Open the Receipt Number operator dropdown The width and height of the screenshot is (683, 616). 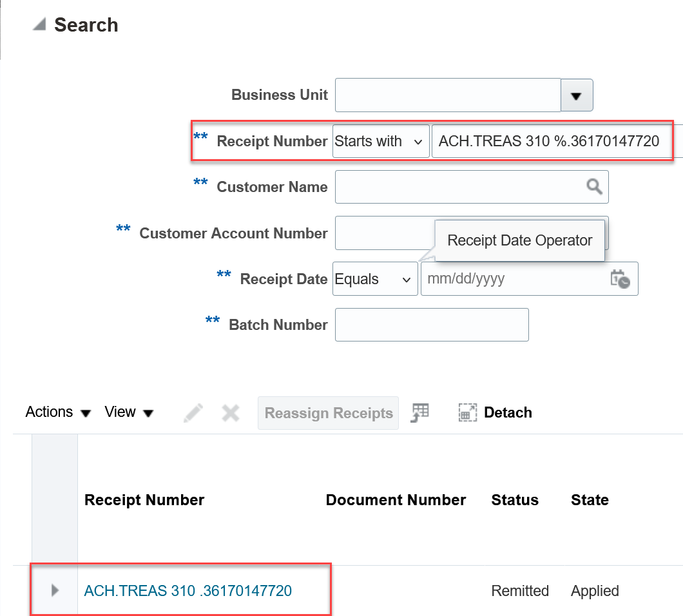pyautogui.click(x=381, y=141)
